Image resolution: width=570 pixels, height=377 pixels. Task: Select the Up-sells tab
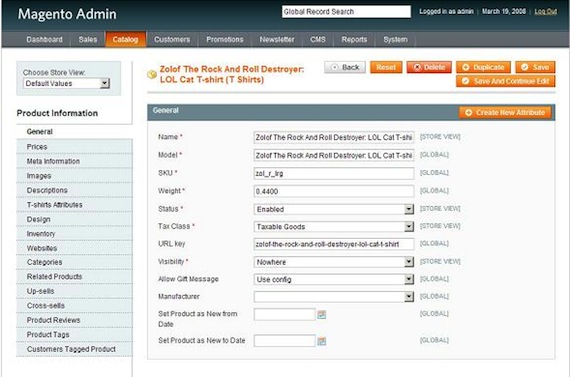coord(74,291)
